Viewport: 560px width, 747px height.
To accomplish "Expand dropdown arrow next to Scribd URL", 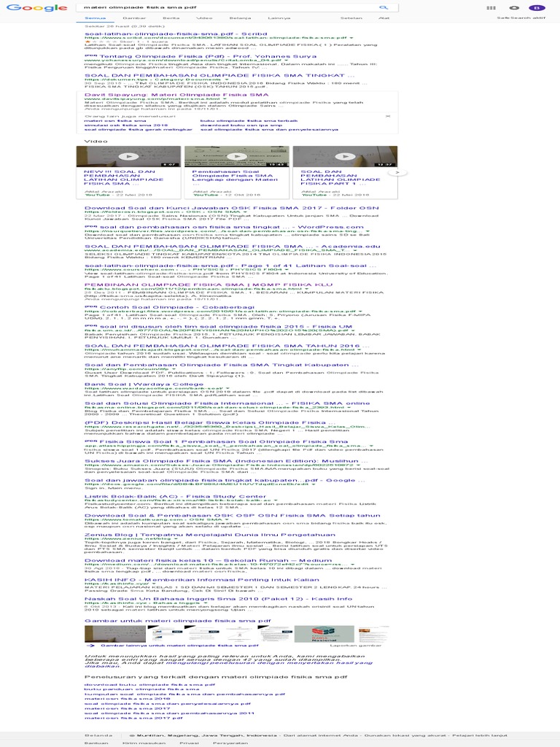I will 352,38.
